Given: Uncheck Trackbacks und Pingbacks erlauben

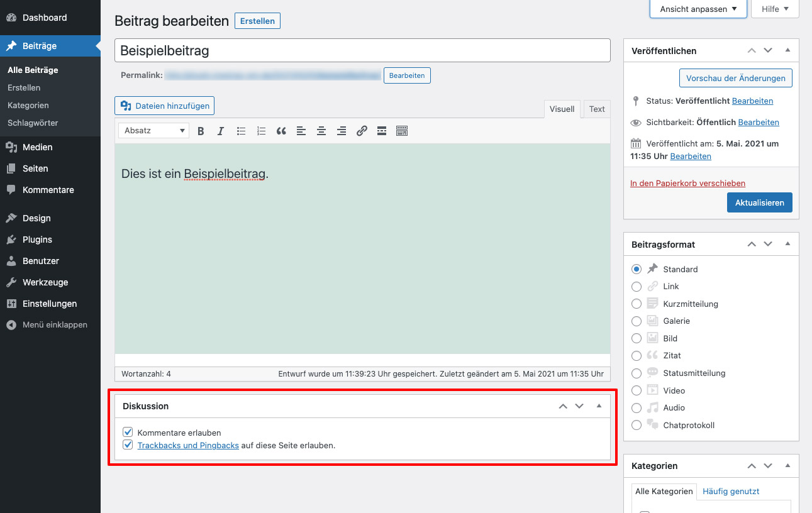Looking at the screenshot, I should (x=128, y=444).
